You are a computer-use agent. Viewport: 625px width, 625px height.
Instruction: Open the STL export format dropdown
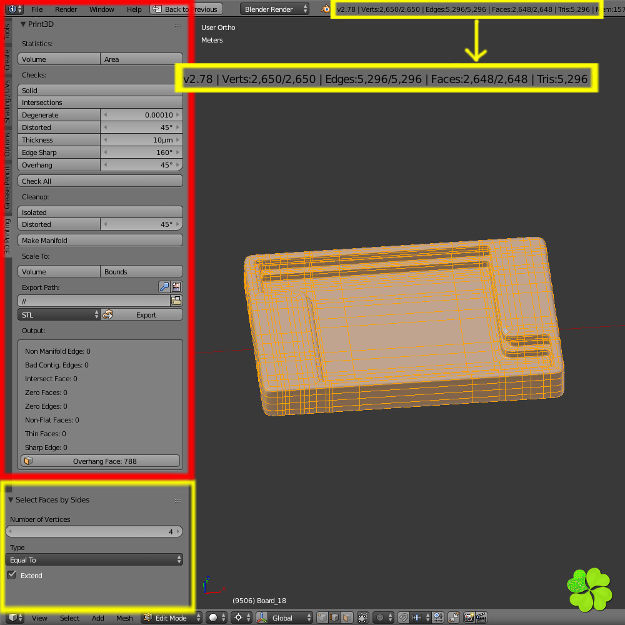click(59, 315)
